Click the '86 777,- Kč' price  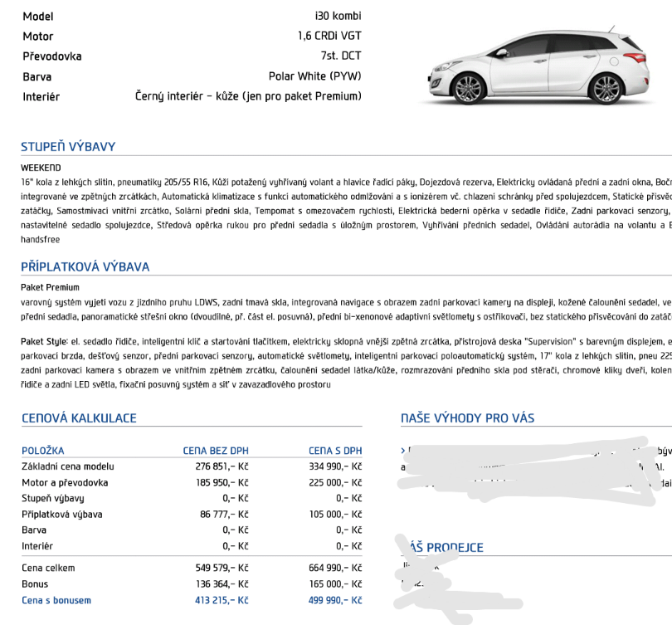(x=224, y=515)
